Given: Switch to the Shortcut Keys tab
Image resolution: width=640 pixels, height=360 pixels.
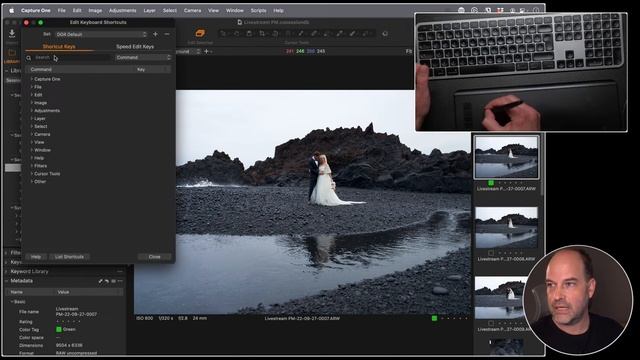Looking at the screenshot, I should coord(59,47).
